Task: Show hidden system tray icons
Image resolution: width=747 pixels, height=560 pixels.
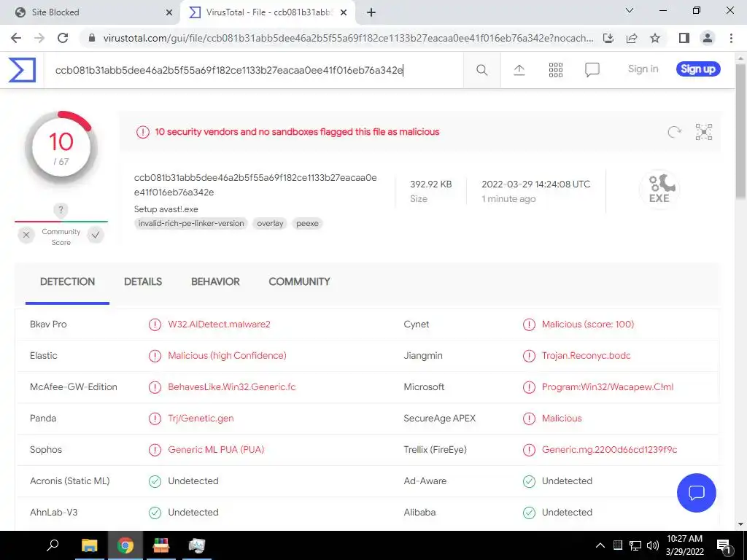Action: pos(600,545)
